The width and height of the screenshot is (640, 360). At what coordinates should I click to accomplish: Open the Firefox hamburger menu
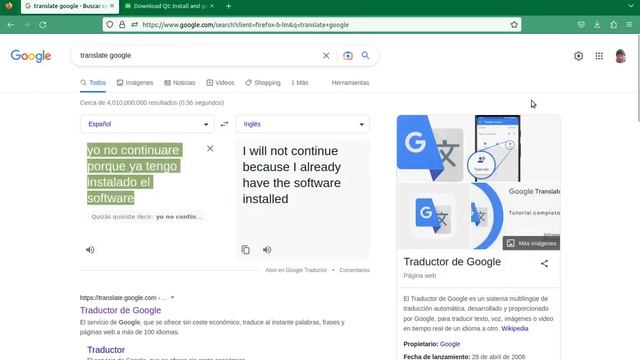coord(629,25)
